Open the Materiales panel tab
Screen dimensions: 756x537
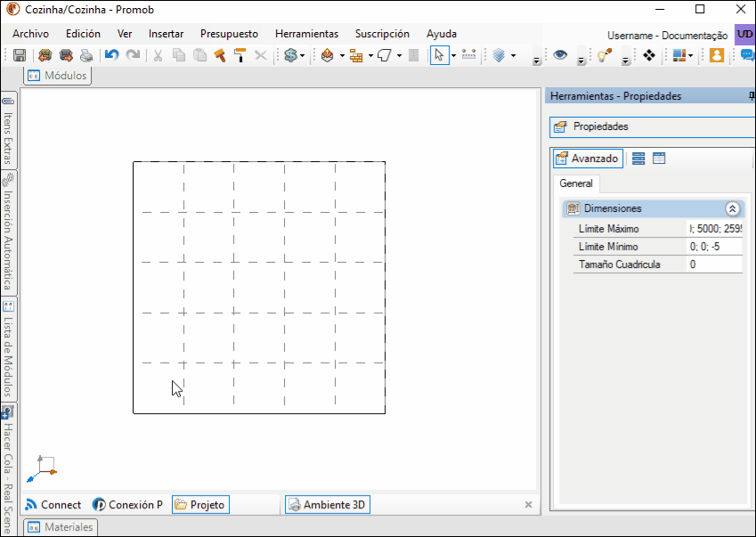pos(61,527)
